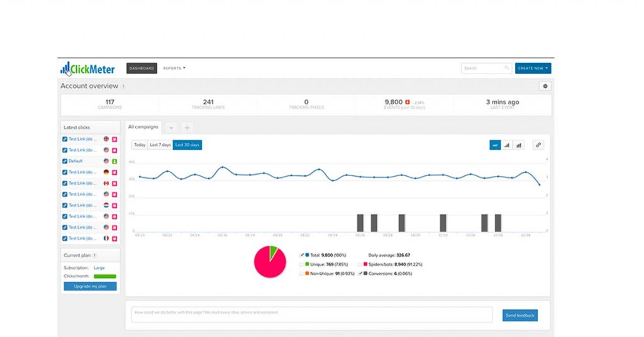Uncheck the Total series checkbox
Image resolution: width=644 pixels, height=337 pixels.
tap(302, 255)
